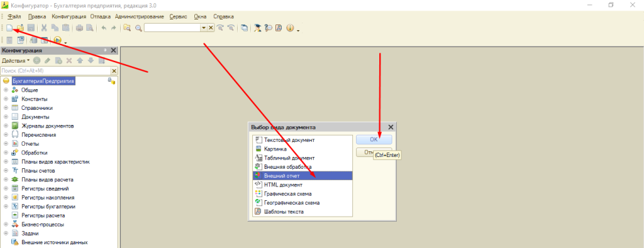The image size is (644, 248).
Task: Click the Update database configuration icon
Action: pyautogui.click(x=34, y=40)
